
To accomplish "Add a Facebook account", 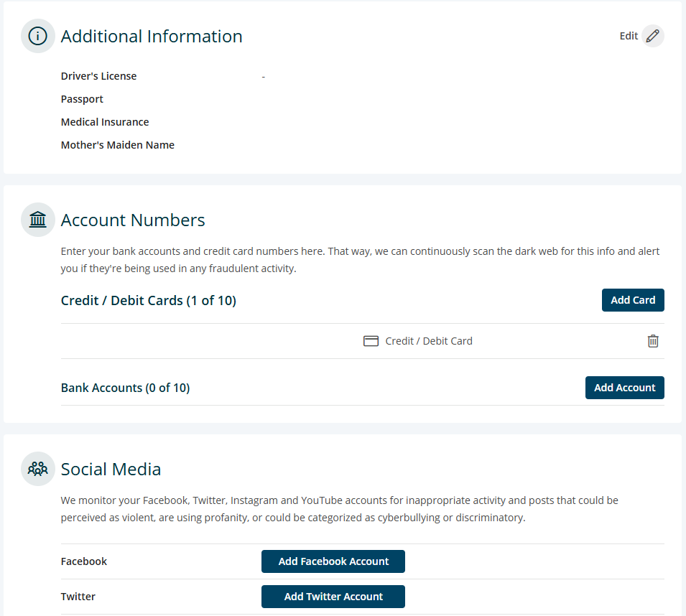I will point(333,561).
